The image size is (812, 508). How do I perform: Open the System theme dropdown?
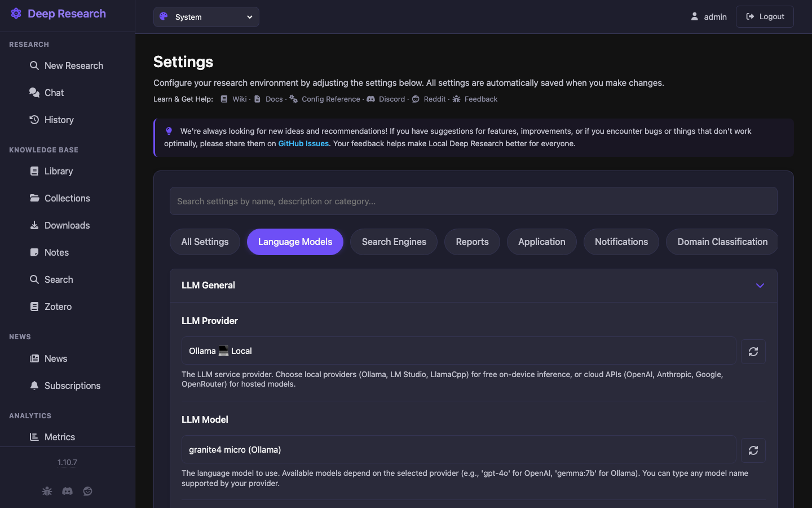[x=206, y=17]
